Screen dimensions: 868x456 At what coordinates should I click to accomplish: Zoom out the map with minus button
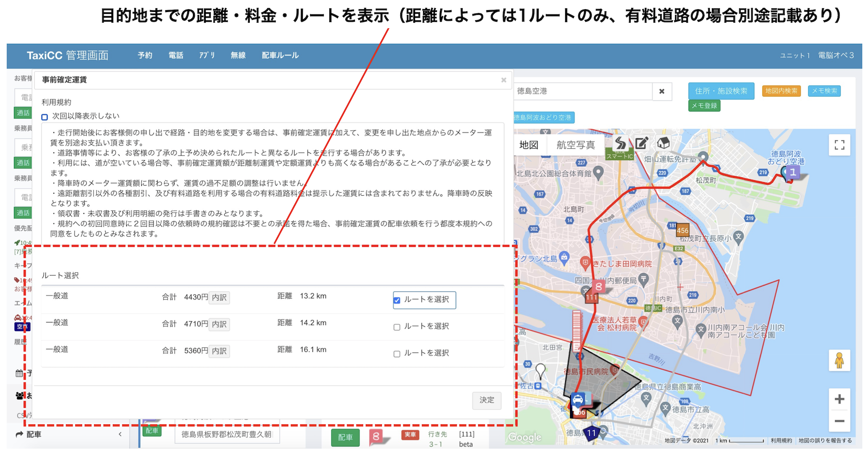(839, 421)
